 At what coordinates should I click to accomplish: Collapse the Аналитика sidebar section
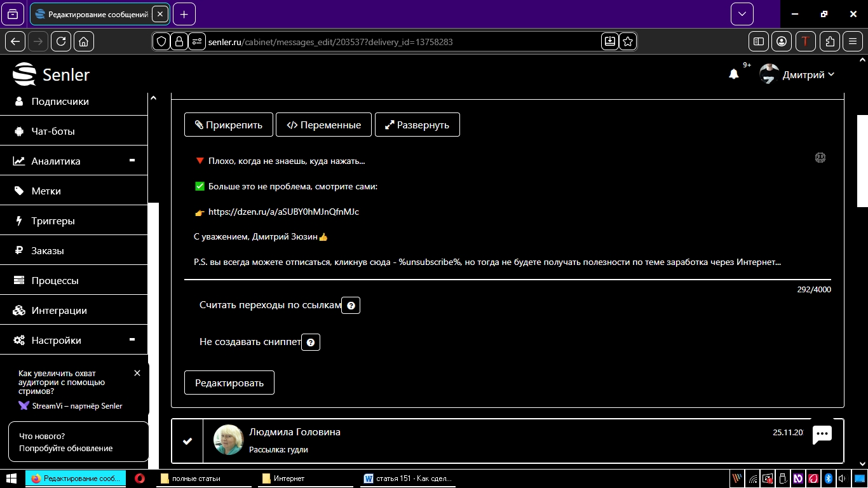coord(132,161)
